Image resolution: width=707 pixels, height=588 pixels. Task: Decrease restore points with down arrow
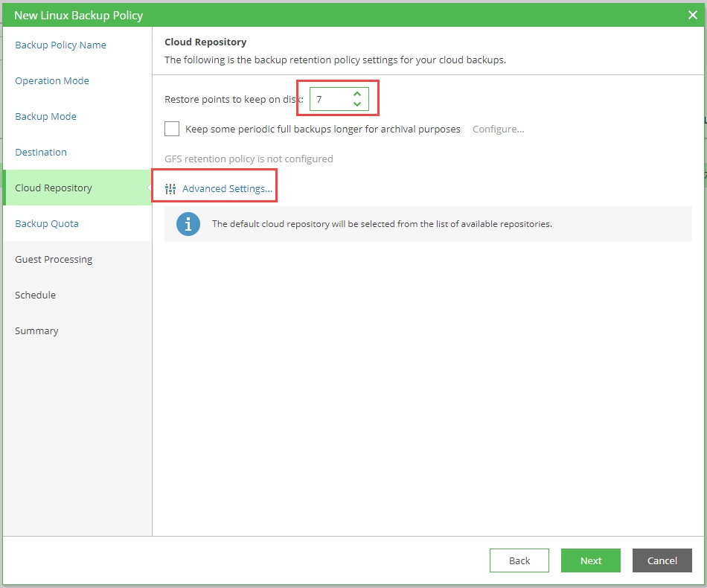(x=357, y=104)
